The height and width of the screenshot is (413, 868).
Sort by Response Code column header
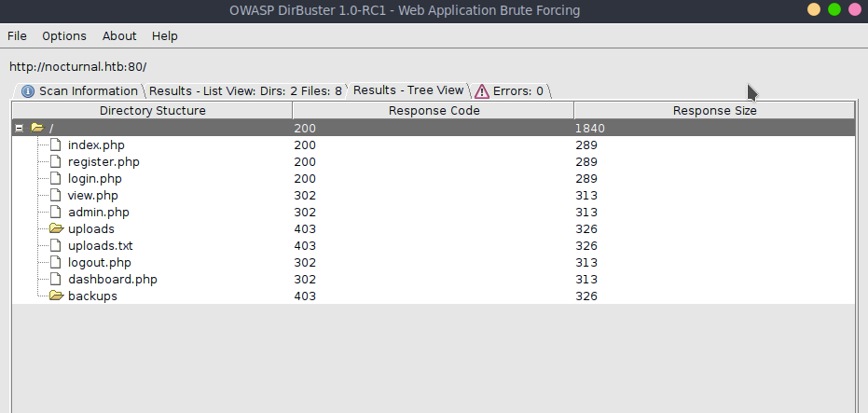tap(434, 111)
